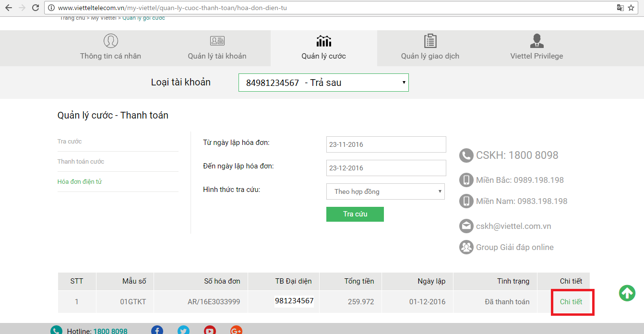The width and height of the screenshot is (644, 334).
Task: Open the Facebook icon in the footer
Action: coord(157,331)
